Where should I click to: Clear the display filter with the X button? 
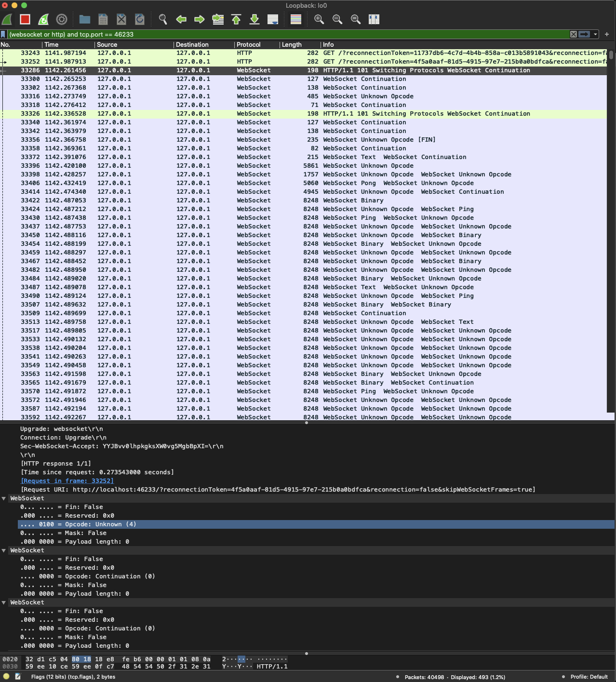coord(573,34)
